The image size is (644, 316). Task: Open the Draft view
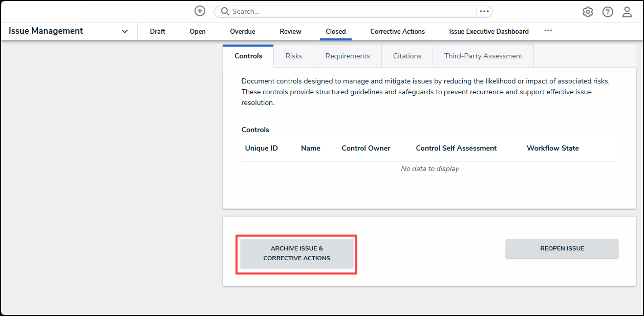click(157, 31)
